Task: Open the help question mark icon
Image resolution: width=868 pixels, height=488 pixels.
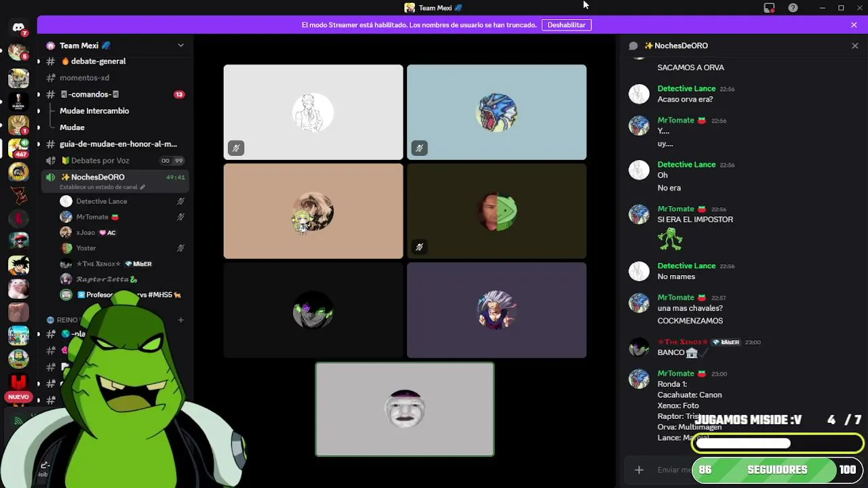Action: (x=793, y=8)
